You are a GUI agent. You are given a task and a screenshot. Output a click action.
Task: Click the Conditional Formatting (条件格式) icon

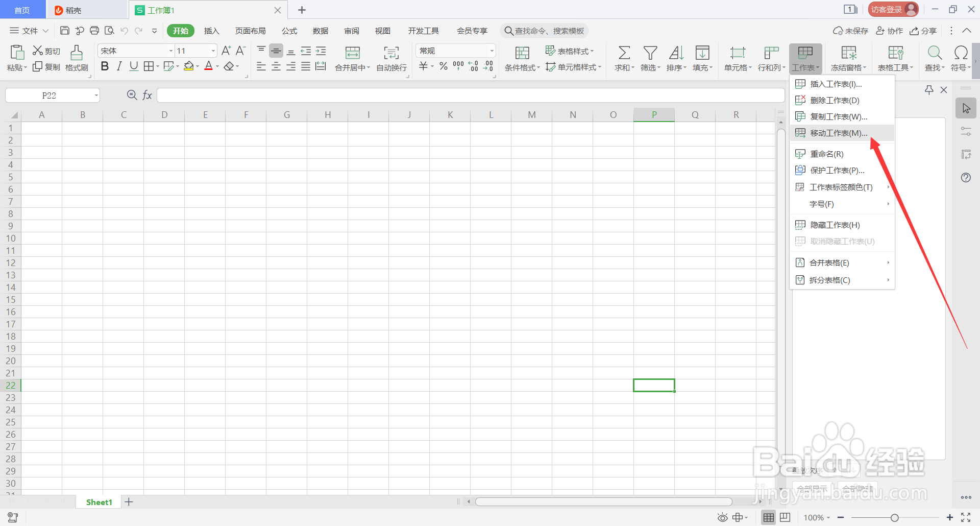[522, 53]
